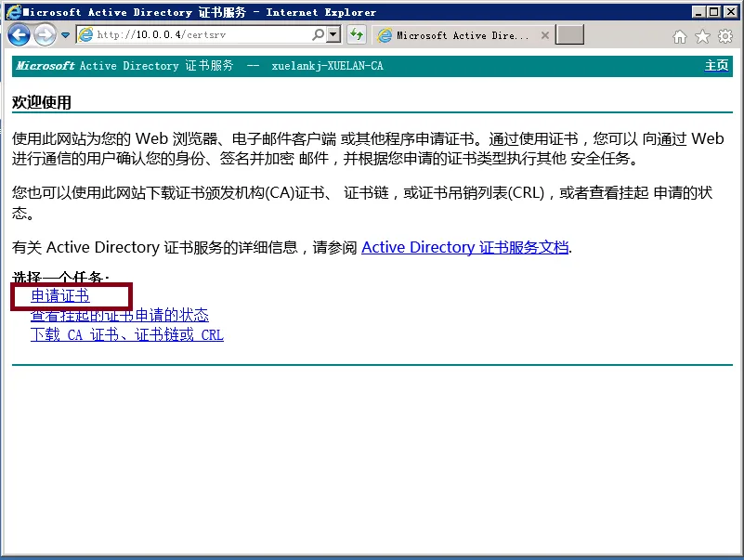
Task: Click xuelankj-XUELAN-CA text in banner
Action: tap(327, 66)
